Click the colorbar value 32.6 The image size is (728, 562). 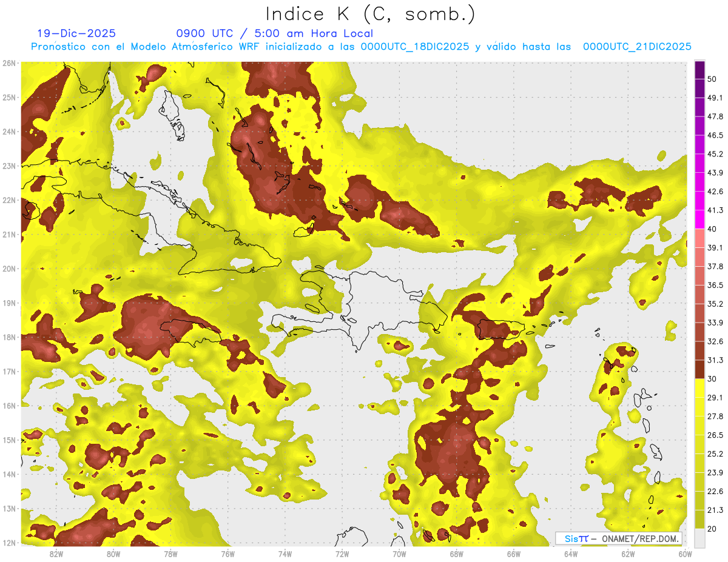point(715,341)
